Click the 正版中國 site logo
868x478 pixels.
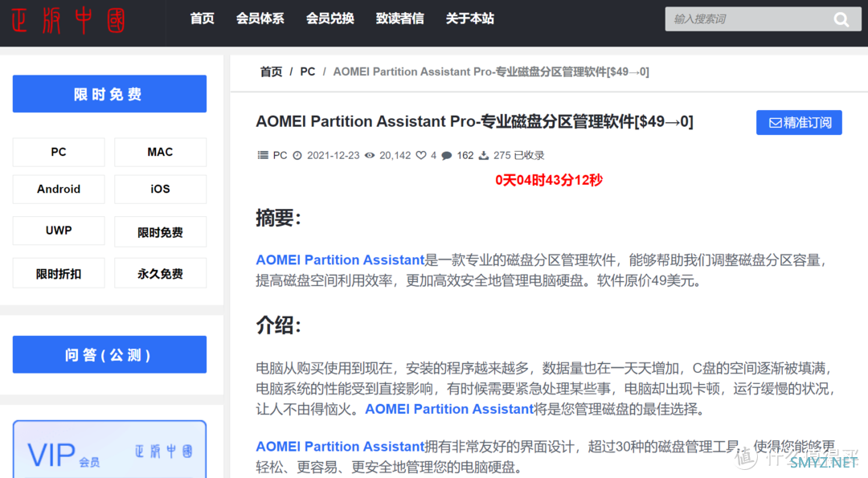click(x=68, y=20)
